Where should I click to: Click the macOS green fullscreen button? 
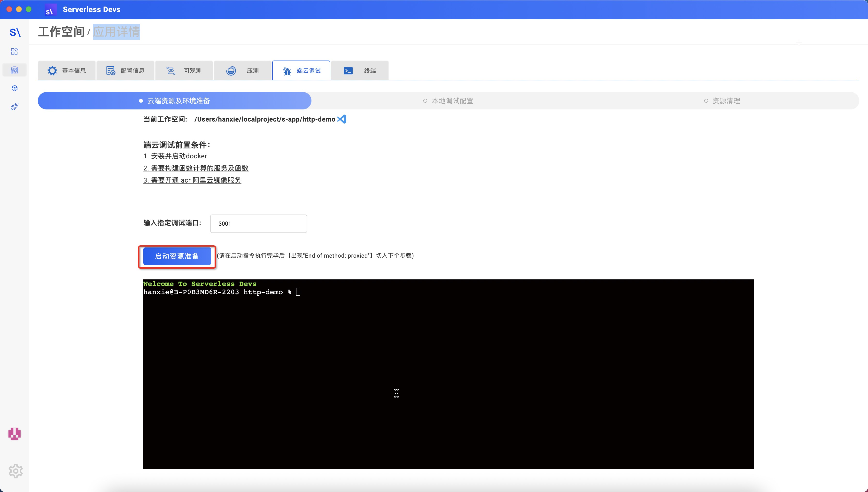(x=29, y=9)
